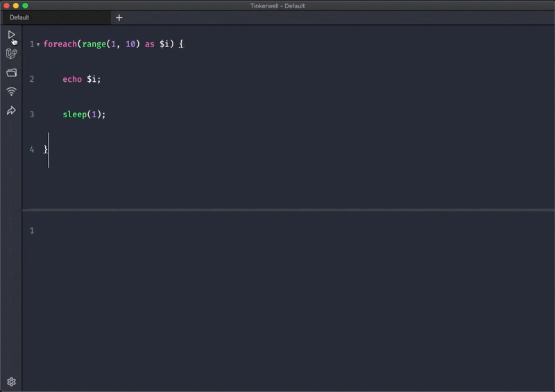The height and width of the screenshot is (392, 555).
Task: Share code via the arrow icon
Action: pyautogui.click(x=11, y=110)
